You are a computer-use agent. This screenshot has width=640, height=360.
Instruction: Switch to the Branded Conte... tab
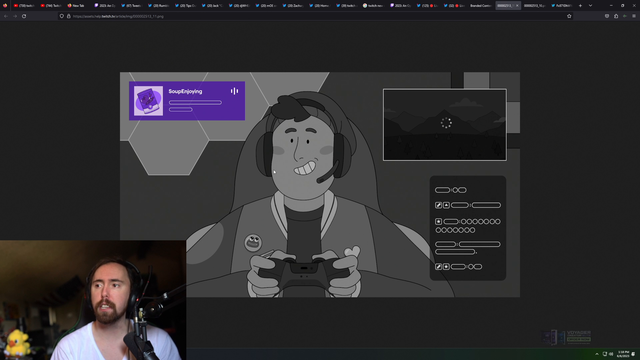click(481, 6)
